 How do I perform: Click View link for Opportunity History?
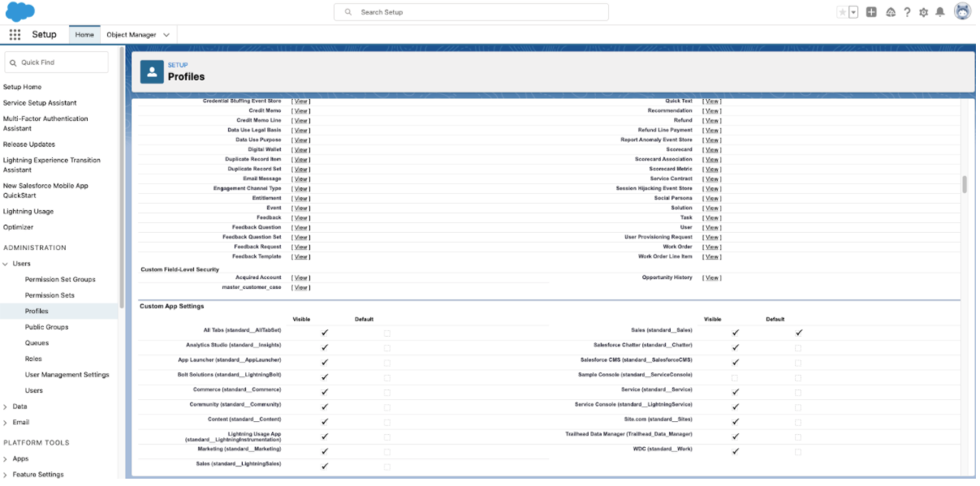pos(712,277)
